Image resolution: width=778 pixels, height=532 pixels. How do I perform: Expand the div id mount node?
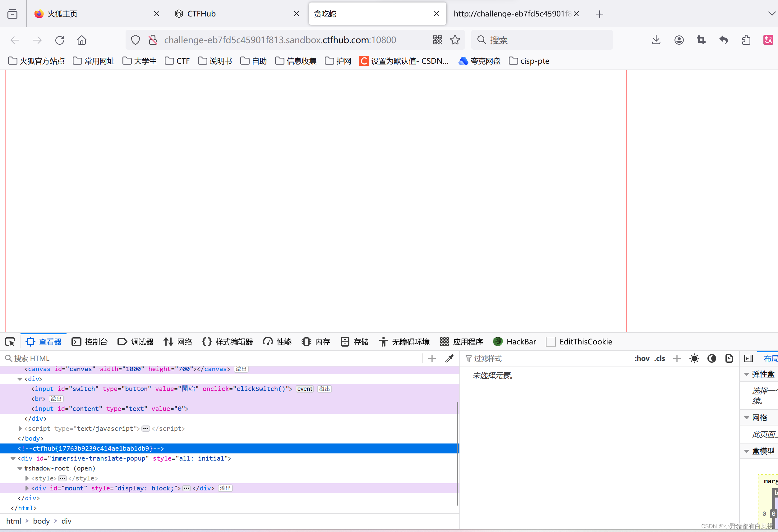coord(27,488)
